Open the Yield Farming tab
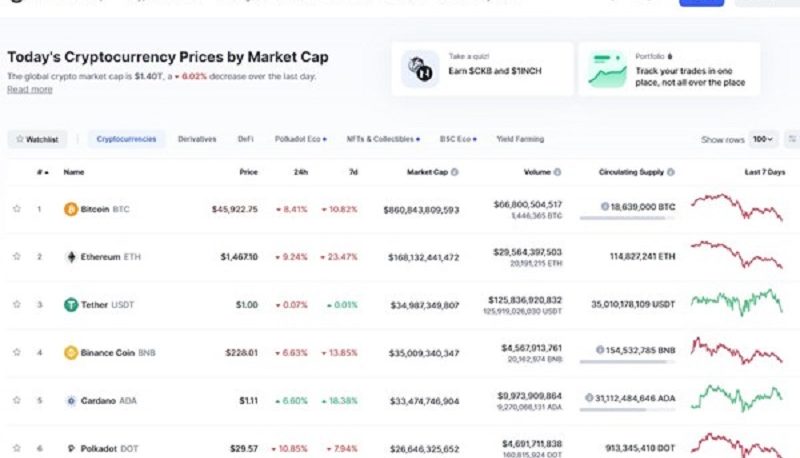Screen dimensions: 800x458 [x=520, y=139]
